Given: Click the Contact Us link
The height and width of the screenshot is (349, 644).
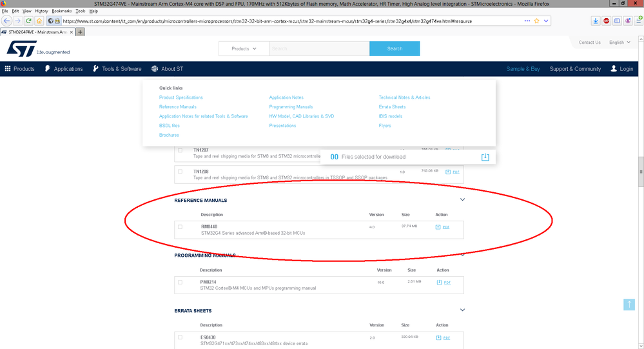Looking at the screenshot, I should click(589, 43).
